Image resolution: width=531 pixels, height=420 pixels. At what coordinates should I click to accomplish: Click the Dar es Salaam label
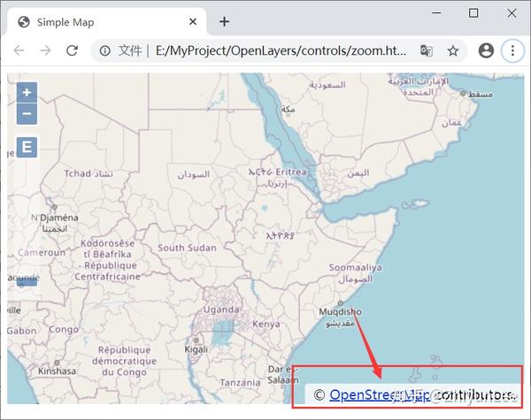(x=283, y=375)
